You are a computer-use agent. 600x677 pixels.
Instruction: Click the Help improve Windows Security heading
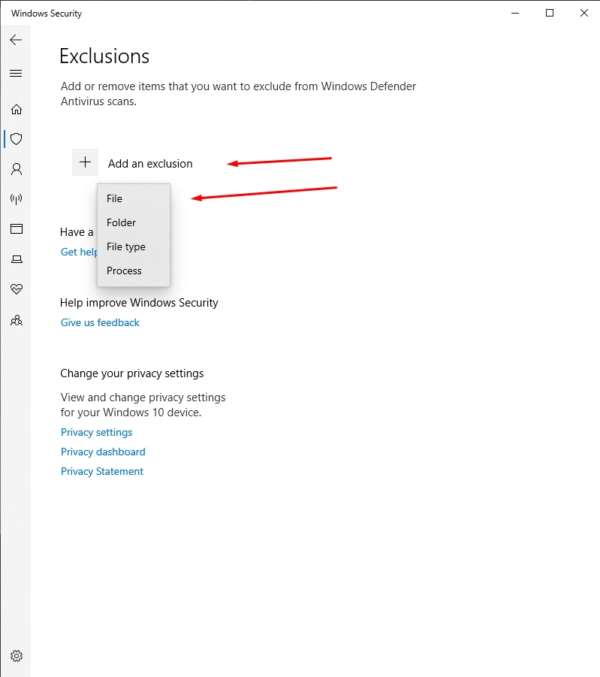point(139,303)
